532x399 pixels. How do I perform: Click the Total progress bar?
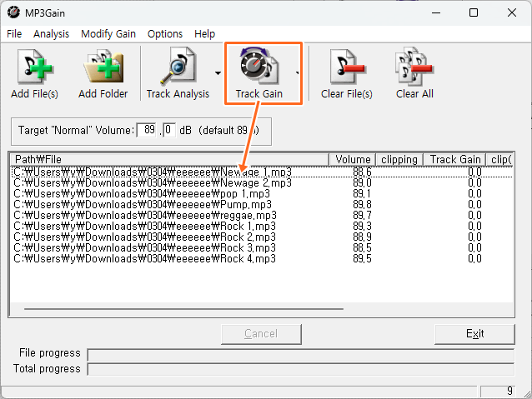pos(301,369)
